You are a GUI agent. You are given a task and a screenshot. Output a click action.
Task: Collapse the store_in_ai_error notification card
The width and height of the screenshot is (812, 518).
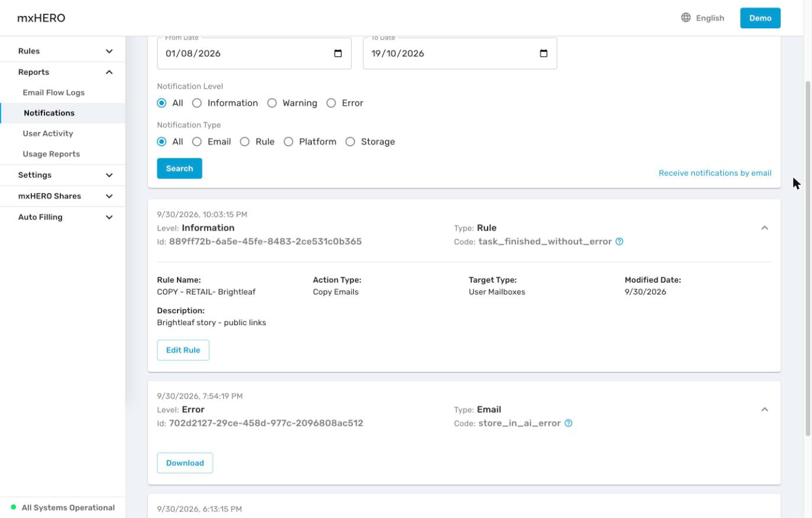(765, 409)
